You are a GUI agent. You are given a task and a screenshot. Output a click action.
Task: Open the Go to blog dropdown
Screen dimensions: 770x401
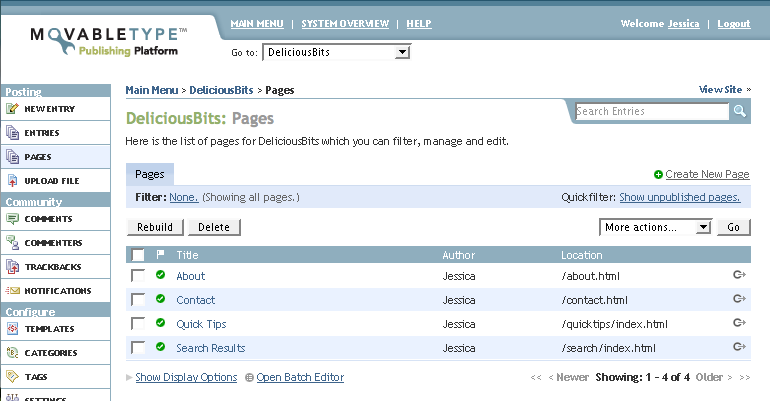(337, 52)
